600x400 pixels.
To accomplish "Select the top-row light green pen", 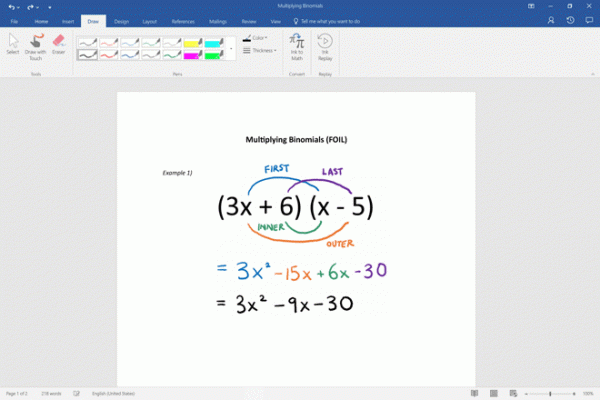I will tap(151, 42).
